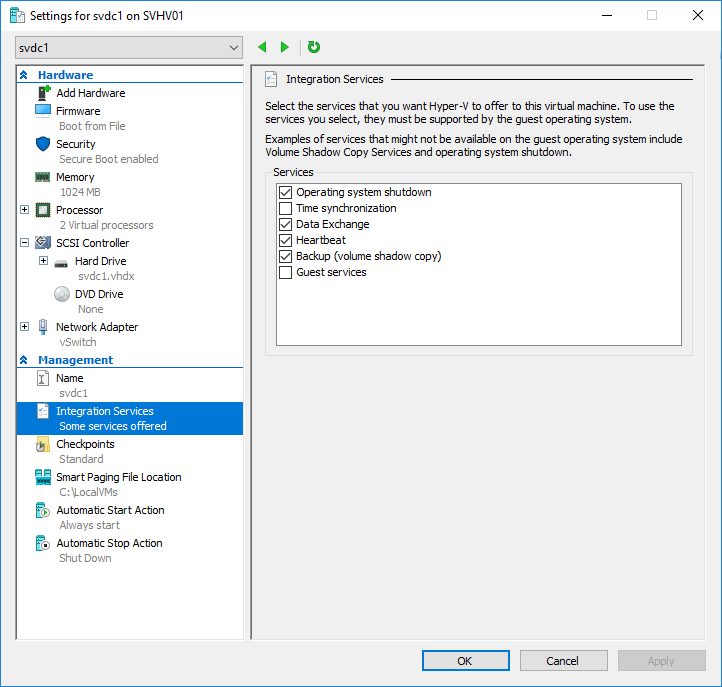Image resolution: width=722 pixels, height=687 pixels.
Task: Click the Integration Services header page icon
Action: [x=271, y=79]
